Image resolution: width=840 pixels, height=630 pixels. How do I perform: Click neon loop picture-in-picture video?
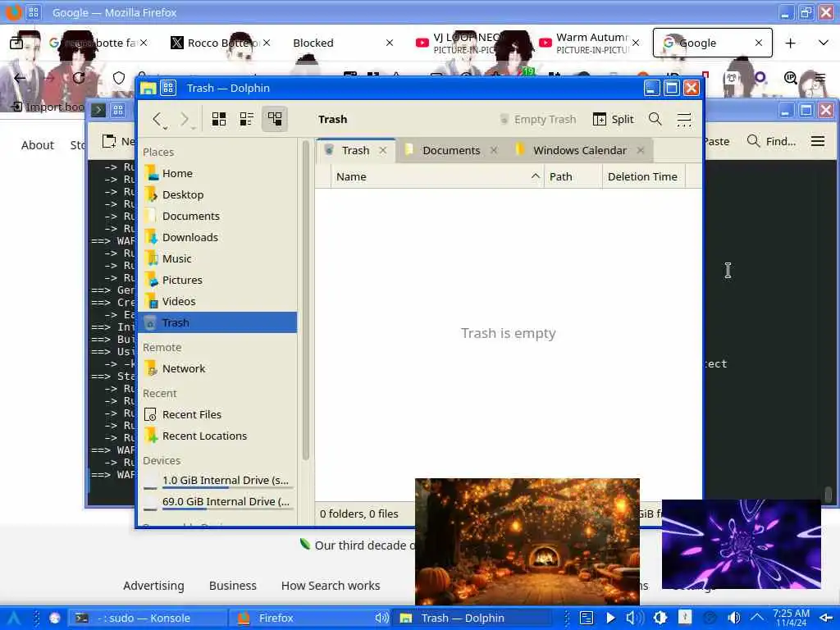[742, 545]
